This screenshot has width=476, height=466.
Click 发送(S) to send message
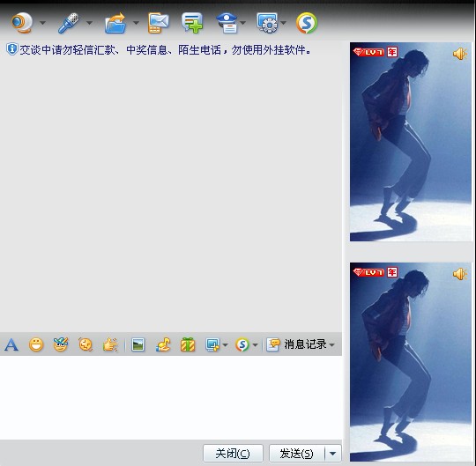pyautogui.click(x=296, y=454)
